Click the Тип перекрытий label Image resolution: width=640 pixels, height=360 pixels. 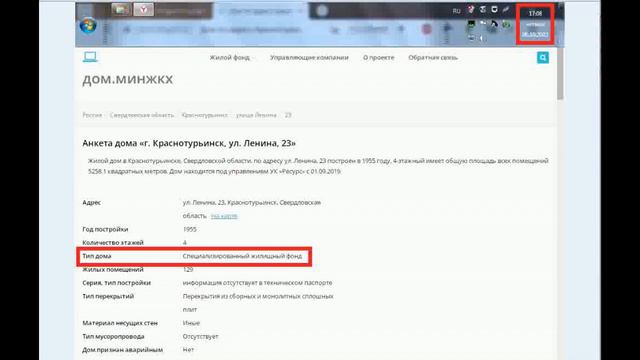point(108,296)
